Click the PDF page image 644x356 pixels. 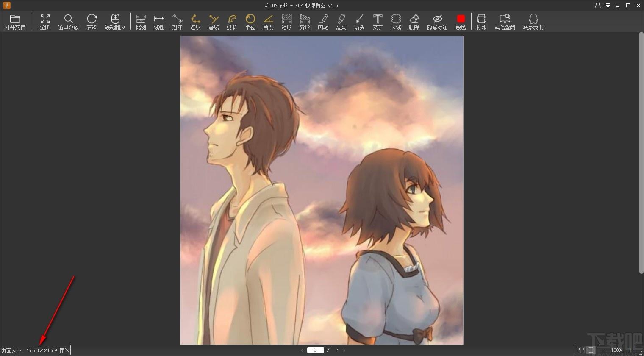[322, 190]
